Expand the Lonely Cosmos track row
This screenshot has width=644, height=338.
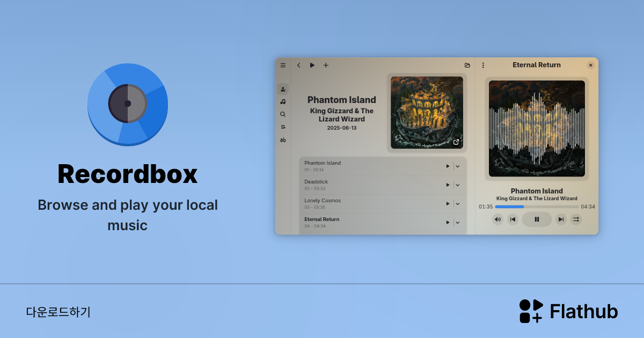pos(458,203)
